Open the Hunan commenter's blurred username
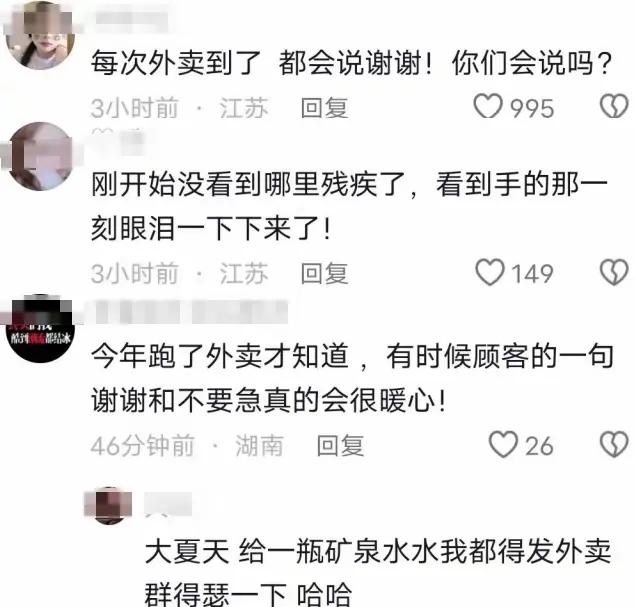This screenshot has height=607, width=636. 191,312
